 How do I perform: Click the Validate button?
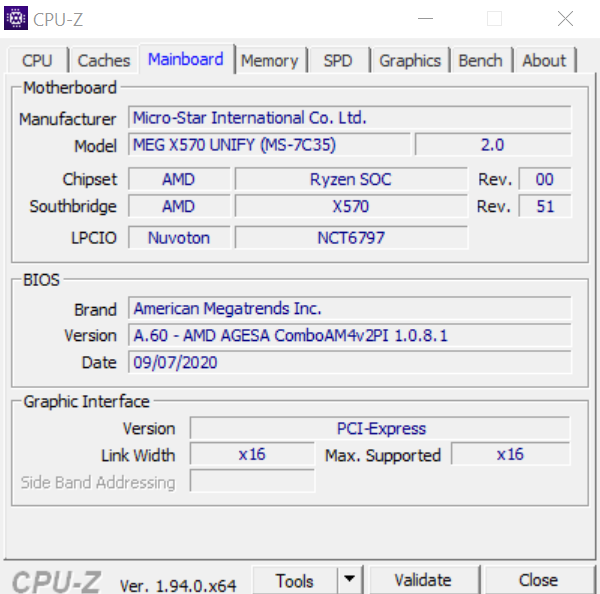[x=423, y=580]
